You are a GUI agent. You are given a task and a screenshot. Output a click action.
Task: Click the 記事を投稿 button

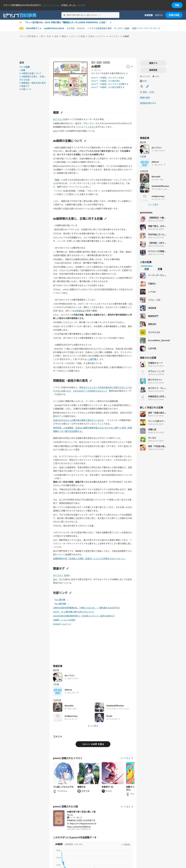pos(174,15)
